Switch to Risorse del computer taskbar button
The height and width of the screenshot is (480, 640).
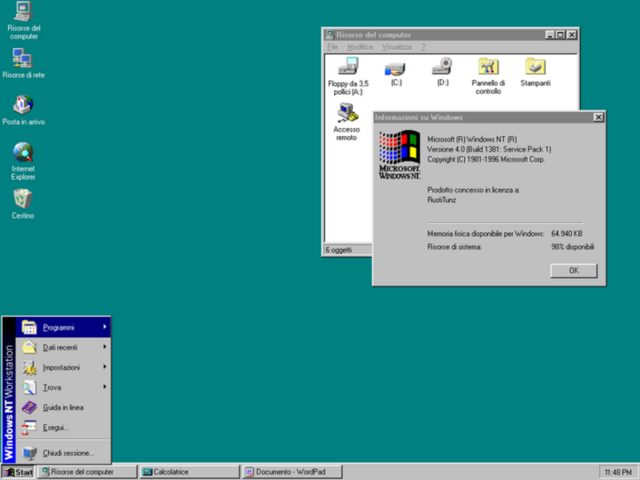[87, 472]
